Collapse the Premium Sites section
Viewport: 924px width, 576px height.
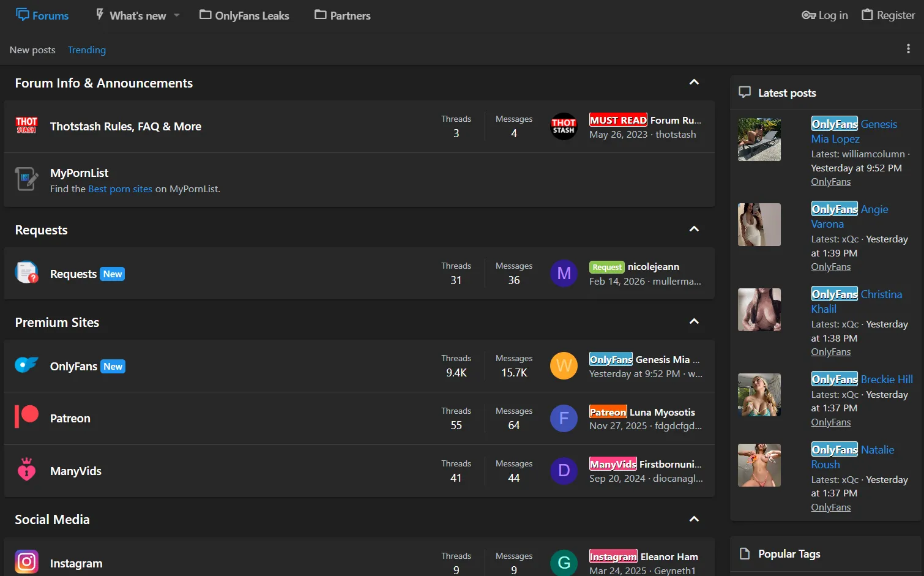point(694,322)
